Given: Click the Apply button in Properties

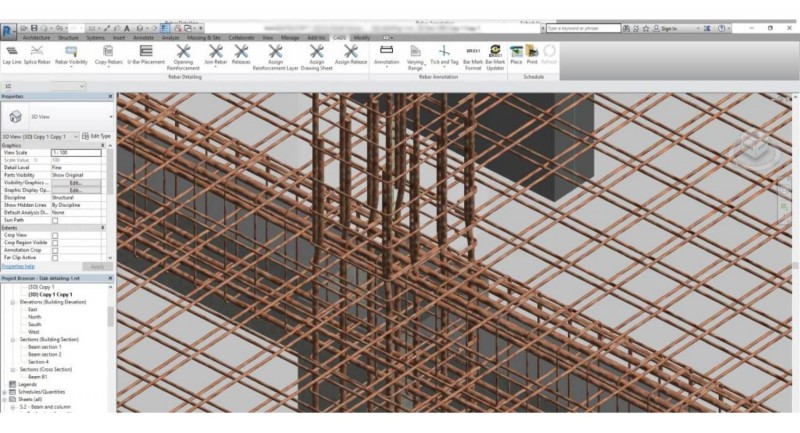Looking at the screenshot, I should pos(97,267).
